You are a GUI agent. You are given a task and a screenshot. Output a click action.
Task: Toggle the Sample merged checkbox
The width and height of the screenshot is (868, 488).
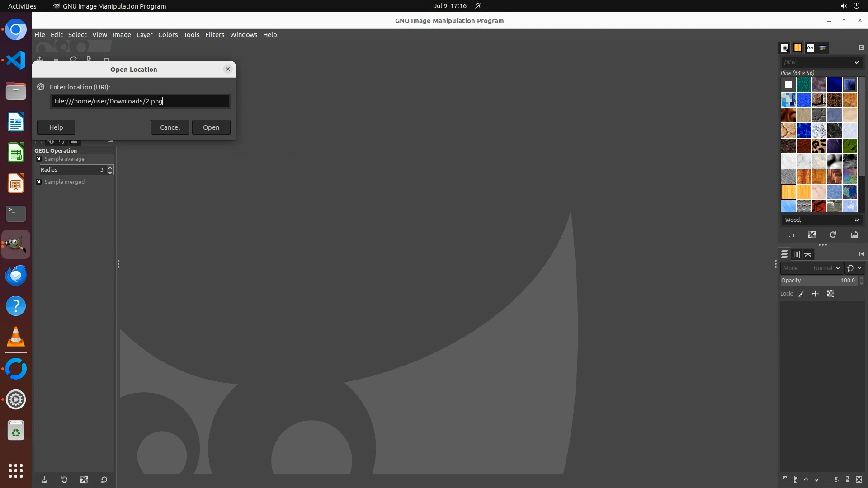pyautogui.click(x=39, y=182)
